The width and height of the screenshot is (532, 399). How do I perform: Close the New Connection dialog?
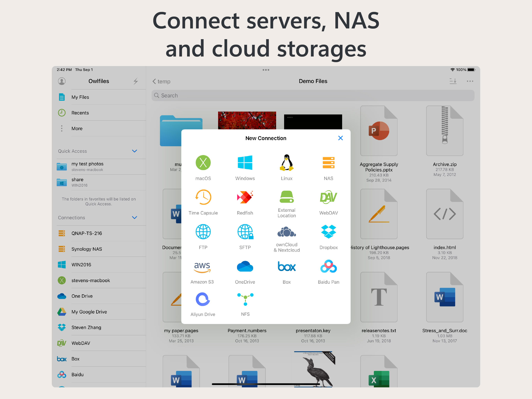coord(340,138)
